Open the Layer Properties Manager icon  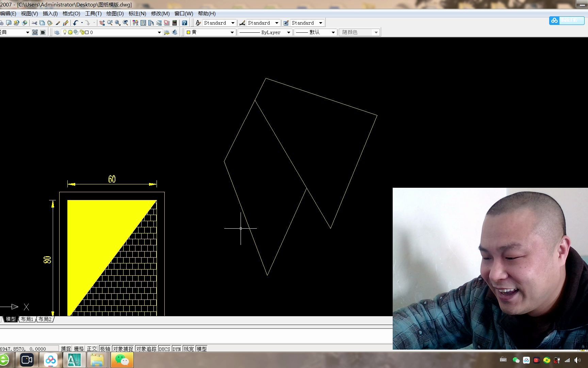(57, 32)
